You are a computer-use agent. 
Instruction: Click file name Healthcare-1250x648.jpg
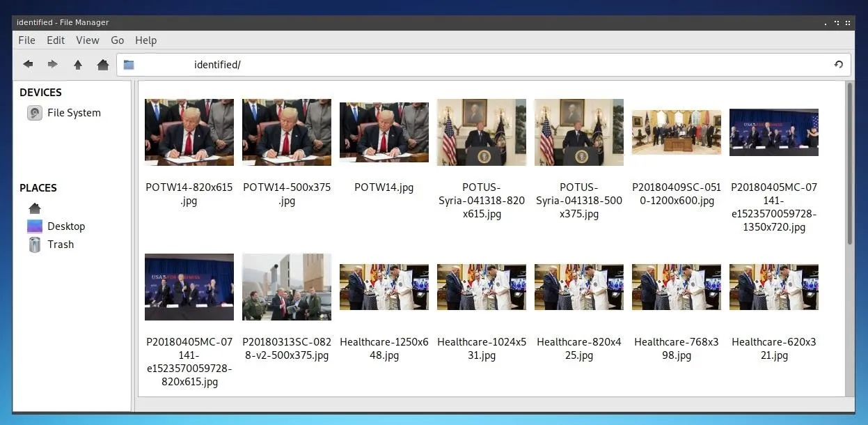click(384, 348)
